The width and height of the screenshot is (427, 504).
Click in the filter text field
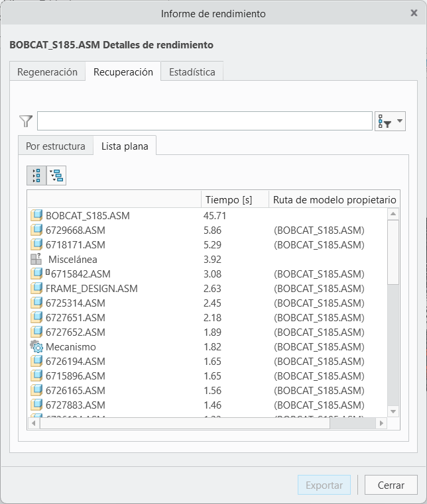205,121
